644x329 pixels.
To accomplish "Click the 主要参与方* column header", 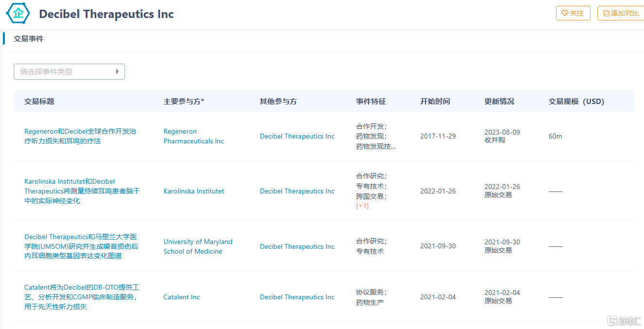I will [x=184, y=102].
